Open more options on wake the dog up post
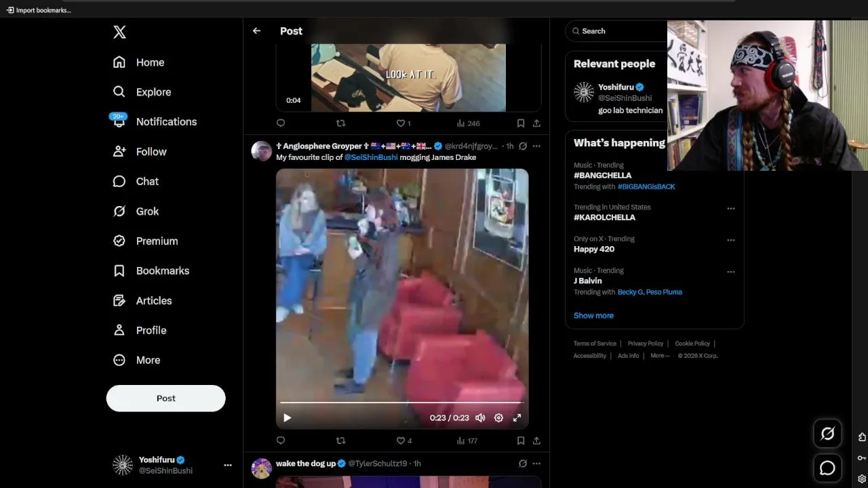Image resolution: width=868 pixels, height=488 pixels. (536, 464)
